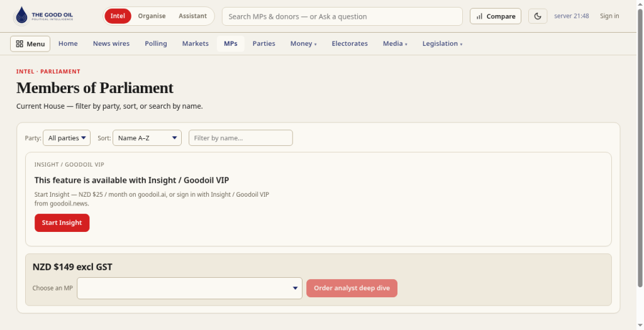
Task: Click Start Insight button
Action: click(62, 223)
